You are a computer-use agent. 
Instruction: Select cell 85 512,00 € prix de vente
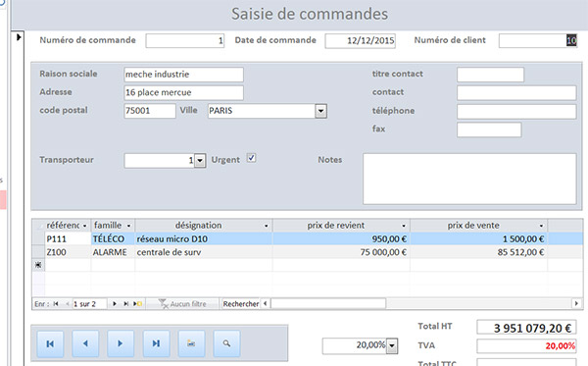click(479, 252)
